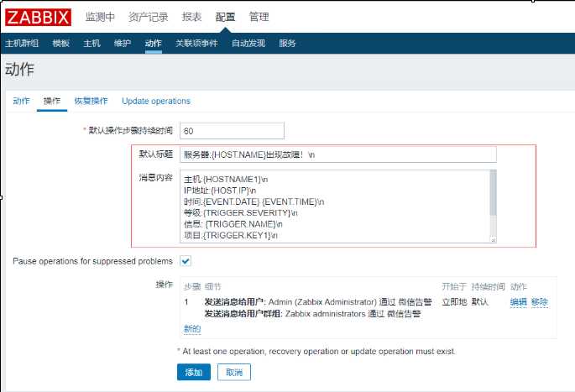Focus the 默认标题 subject field

[338, 154]
